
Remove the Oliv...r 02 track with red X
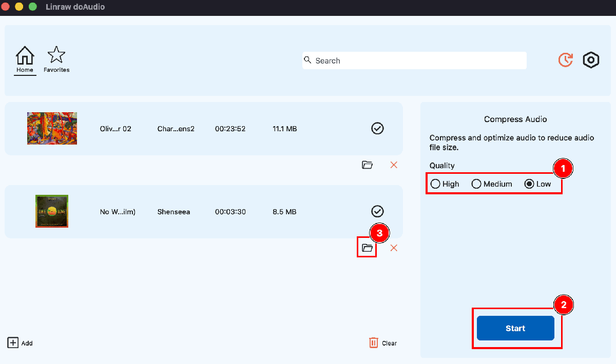(x=394, y=165)
